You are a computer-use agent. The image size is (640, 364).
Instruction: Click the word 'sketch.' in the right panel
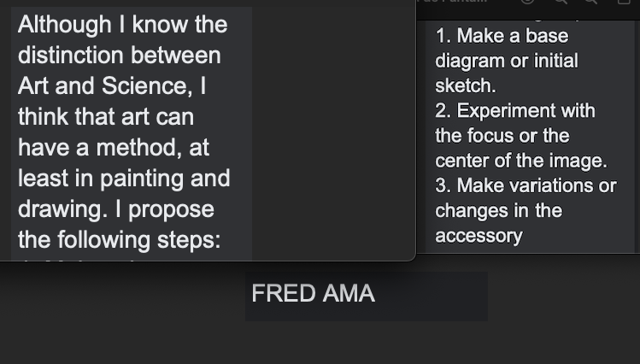pyautogui.click(x=466, y=86)
